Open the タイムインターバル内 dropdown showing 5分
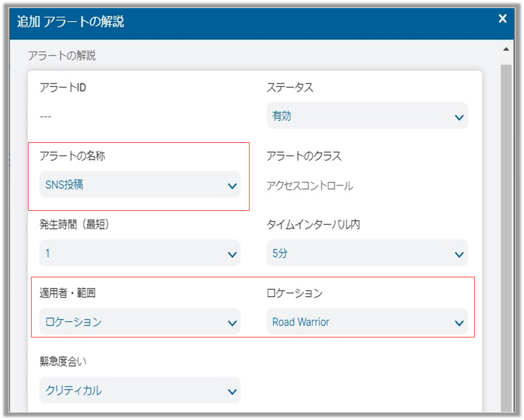 click(367, 253)
